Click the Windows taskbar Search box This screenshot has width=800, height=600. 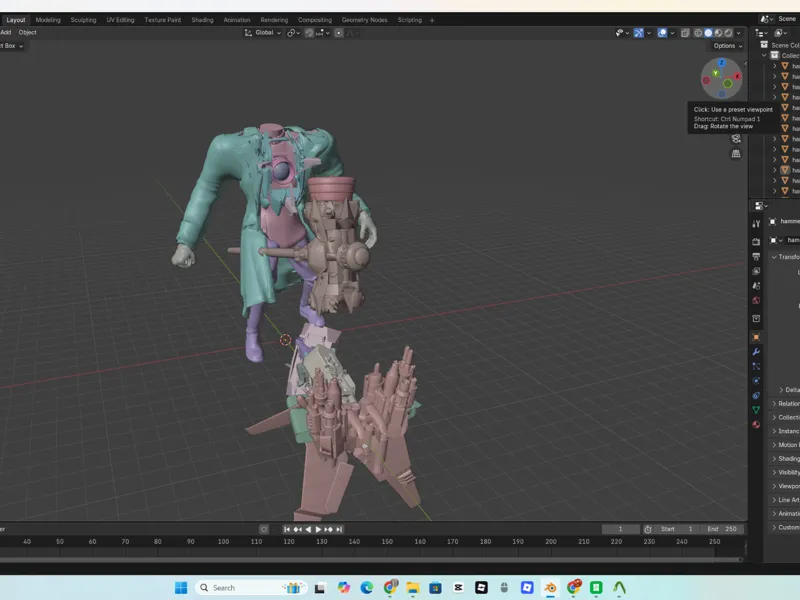click(x=251, y=588)
